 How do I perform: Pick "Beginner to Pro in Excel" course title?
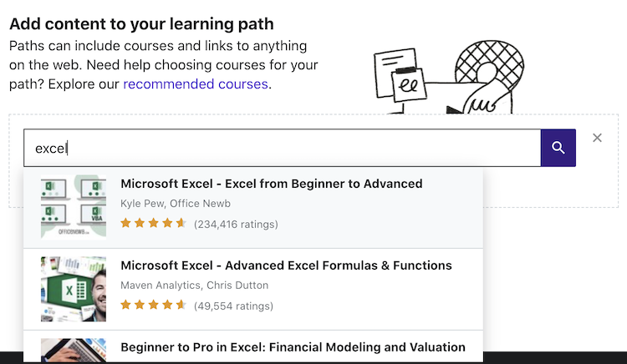(293, 347)
